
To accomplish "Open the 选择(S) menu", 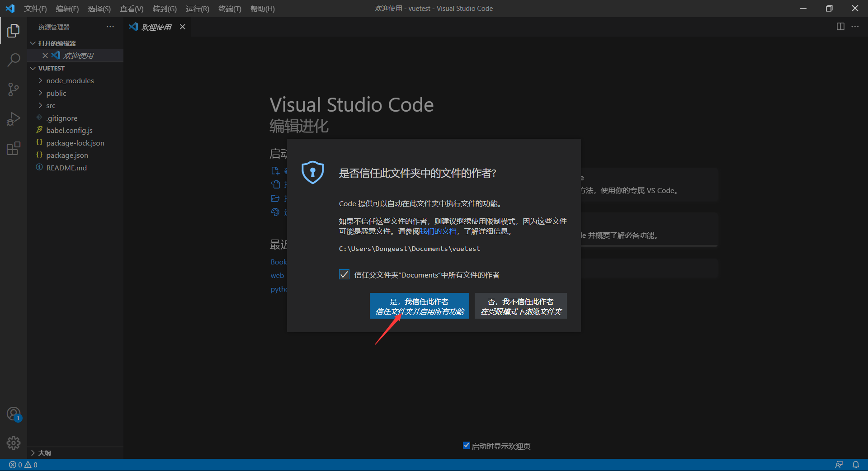I will [x=99, y=9].
